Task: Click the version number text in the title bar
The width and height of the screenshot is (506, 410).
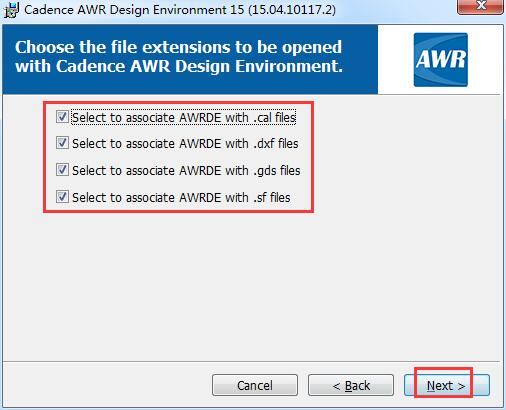Action: [x=292, y=10]
